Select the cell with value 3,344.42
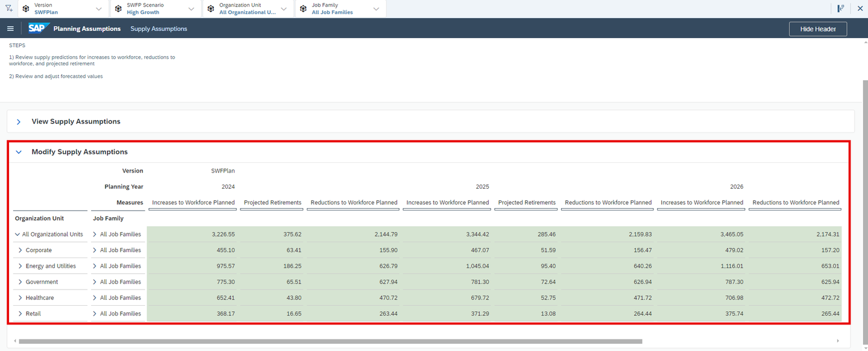This screenshot has height=351, width=868. point(448,235)
